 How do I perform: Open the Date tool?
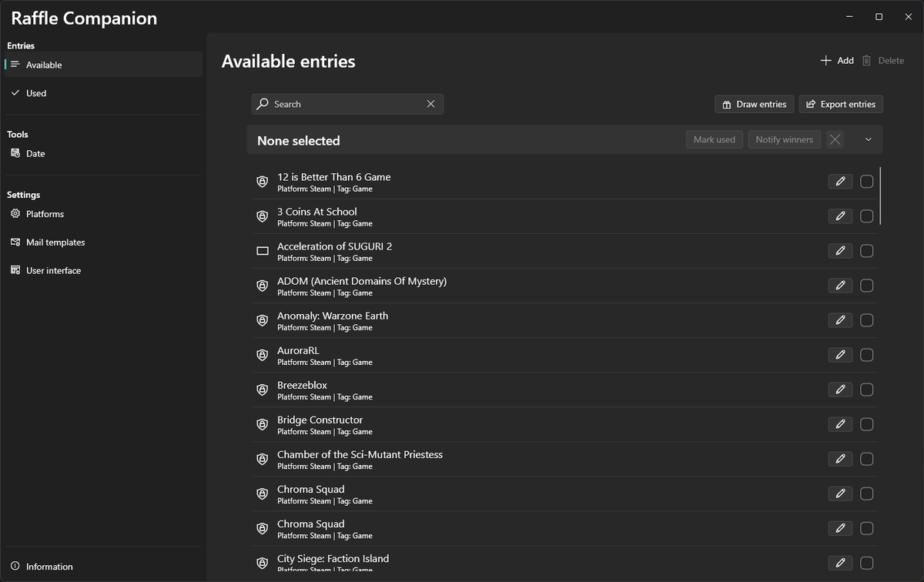35,154
